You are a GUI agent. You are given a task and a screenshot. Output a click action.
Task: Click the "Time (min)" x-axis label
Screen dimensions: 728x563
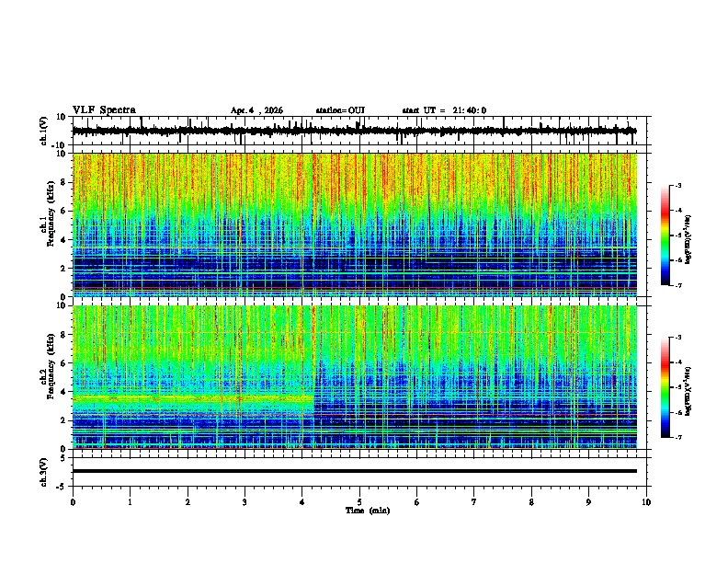[x=368, y=511]
